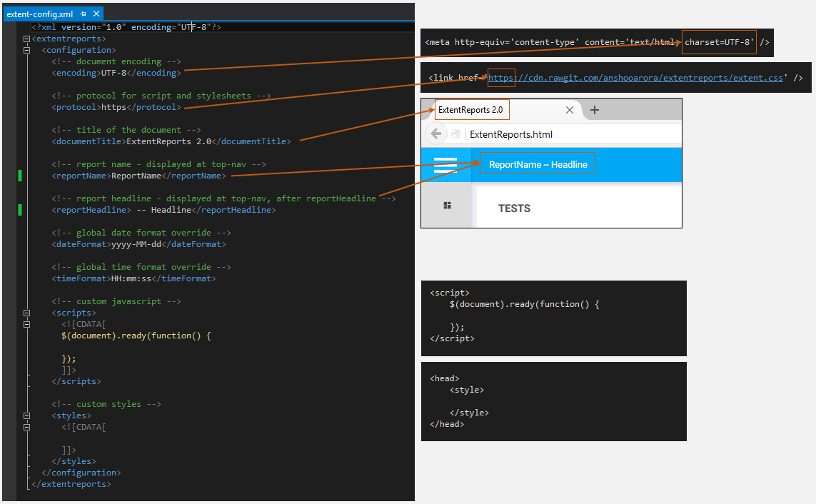Collapse the scripts element block

tap(26, 313)
